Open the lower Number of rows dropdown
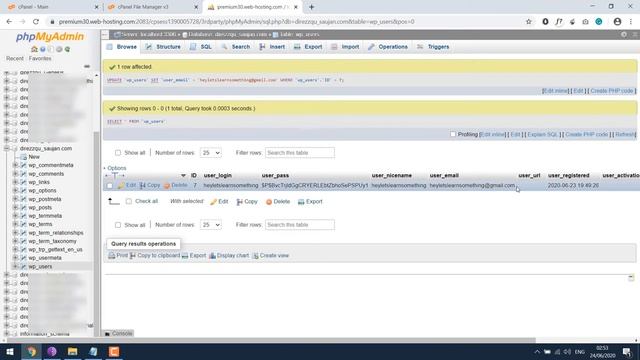640x360 pixels. point(211,225)
